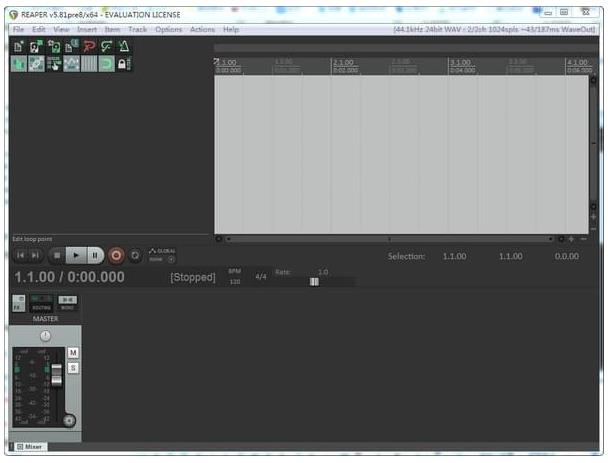Toggle ripple editing toolbar button
This screenshot has height=463, width=608.
click(x=54, y=64)
